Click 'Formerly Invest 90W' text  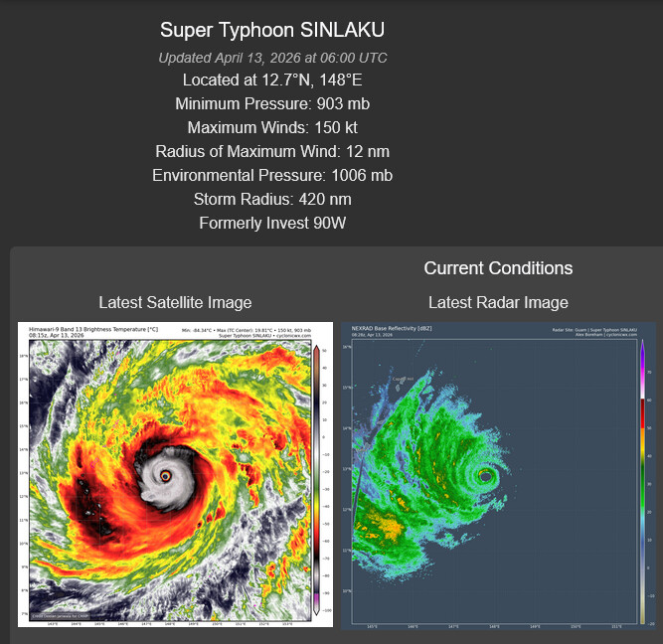point(272,224)
